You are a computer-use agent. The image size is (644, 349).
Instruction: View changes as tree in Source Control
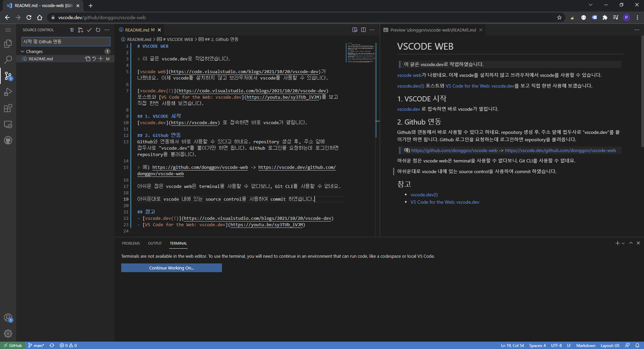(72, 30)
